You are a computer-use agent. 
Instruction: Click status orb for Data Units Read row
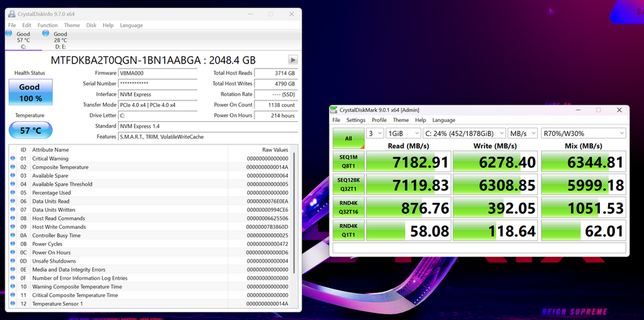tap(13, 201)
